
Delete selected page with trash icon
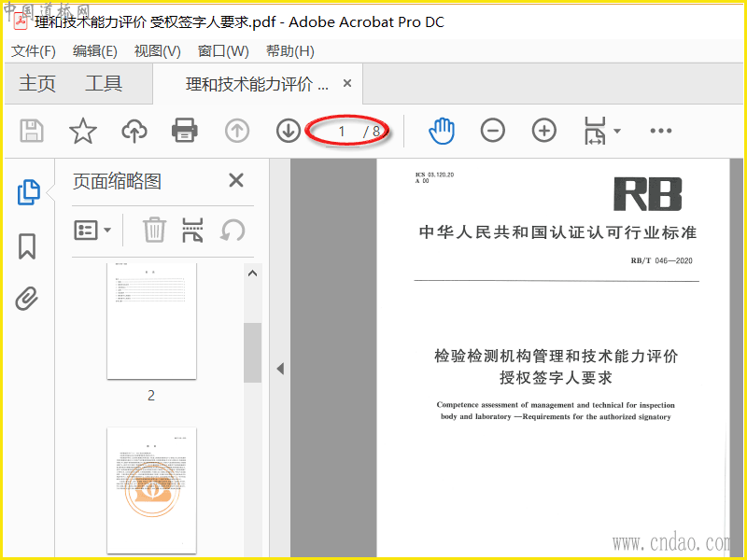[154, 230]
